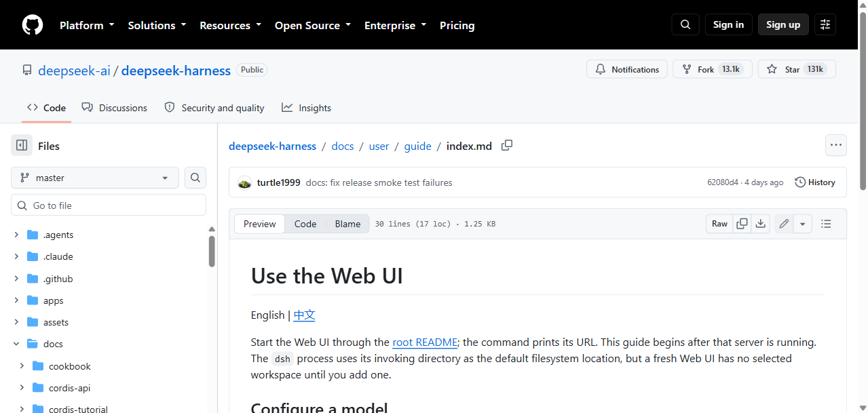Collapse the docs folder chevron
This screenshot has height=413, width=868.
coord(16,344)
